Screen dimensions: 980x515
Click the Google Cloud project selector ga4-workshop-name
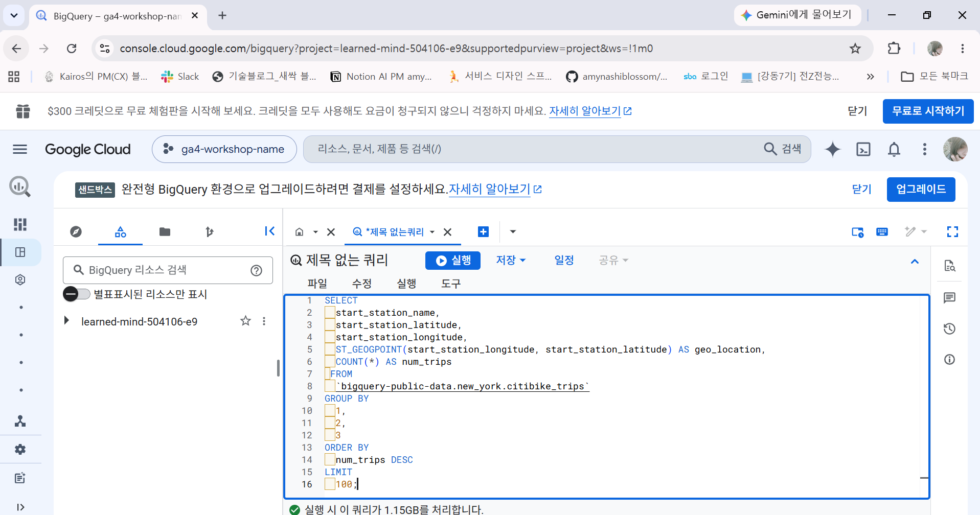(224, 149)
